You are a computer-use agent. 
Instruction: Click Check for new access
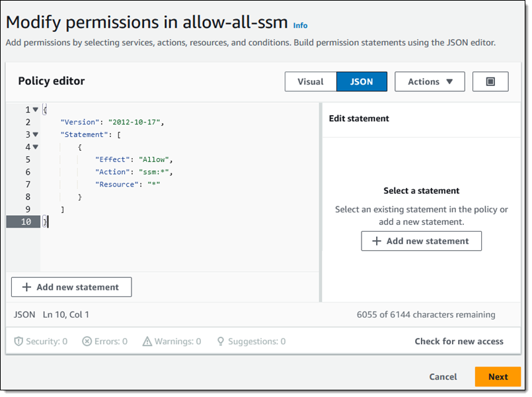459,341
